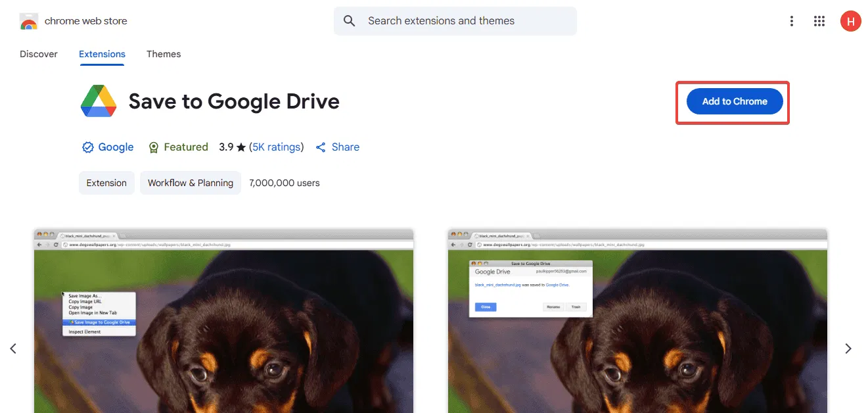Focus the Search extensions and themes field

coord(455,21)
